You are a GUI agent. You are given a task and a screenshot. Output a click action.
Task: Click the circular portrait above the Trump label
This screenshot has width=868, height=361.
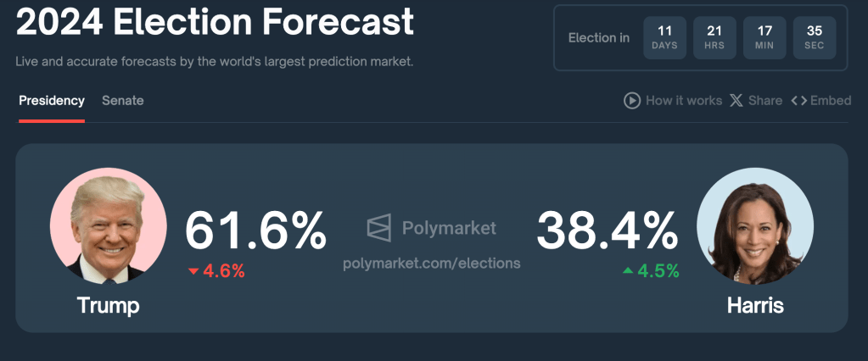pos(109,225)
